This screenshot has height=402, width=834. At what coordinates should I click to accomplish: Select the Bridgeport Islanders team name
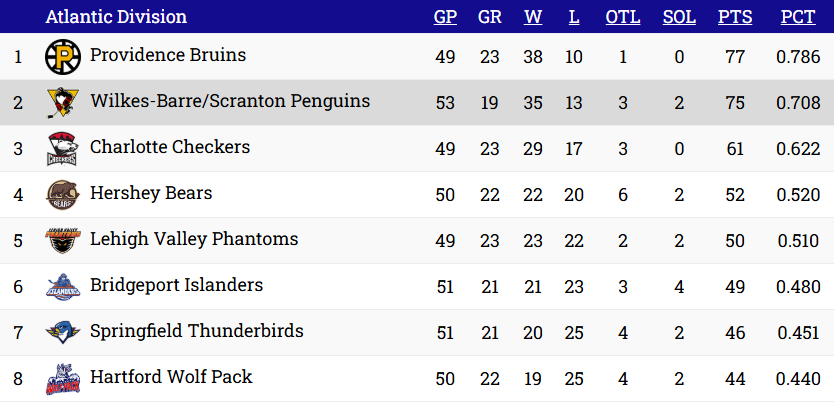click(176, 285)
